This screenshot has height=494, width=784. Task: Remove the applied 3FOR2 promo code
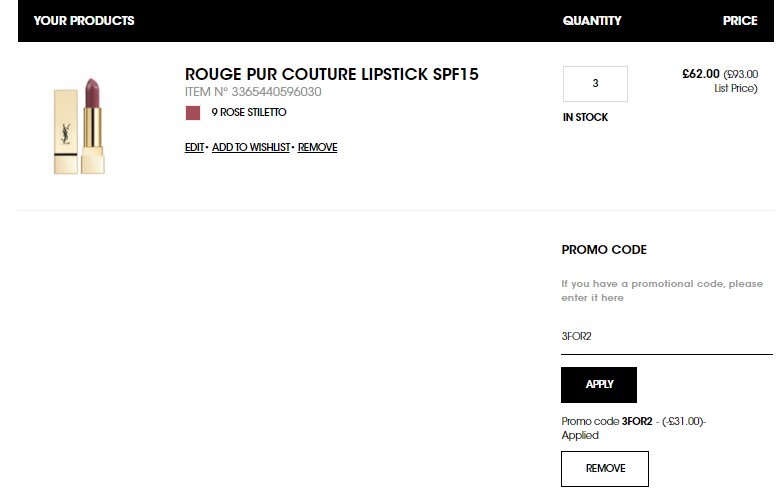pos(604,468)
